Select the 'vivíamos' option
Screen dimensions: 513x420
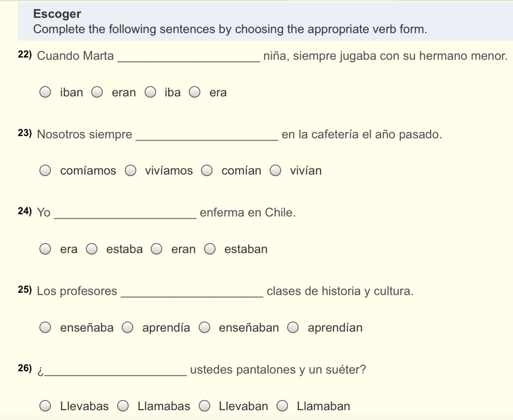131,171
